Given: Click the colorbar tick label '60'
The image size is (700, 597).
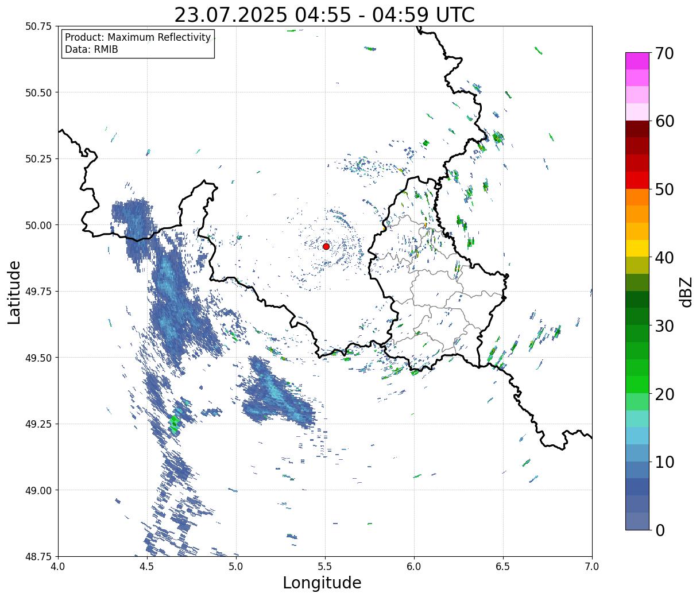Looking at the screenshot, I should click(x=664, y=121).
